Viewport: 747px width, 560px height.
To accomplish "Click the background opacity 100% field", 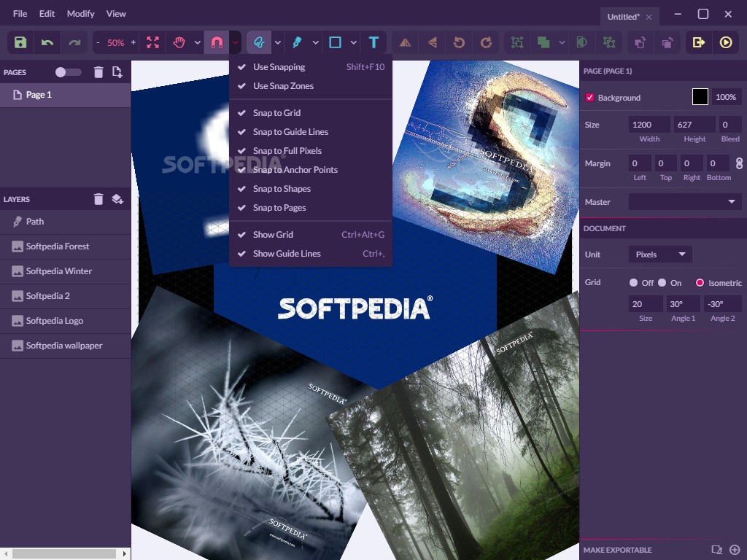I will point(726,97).
